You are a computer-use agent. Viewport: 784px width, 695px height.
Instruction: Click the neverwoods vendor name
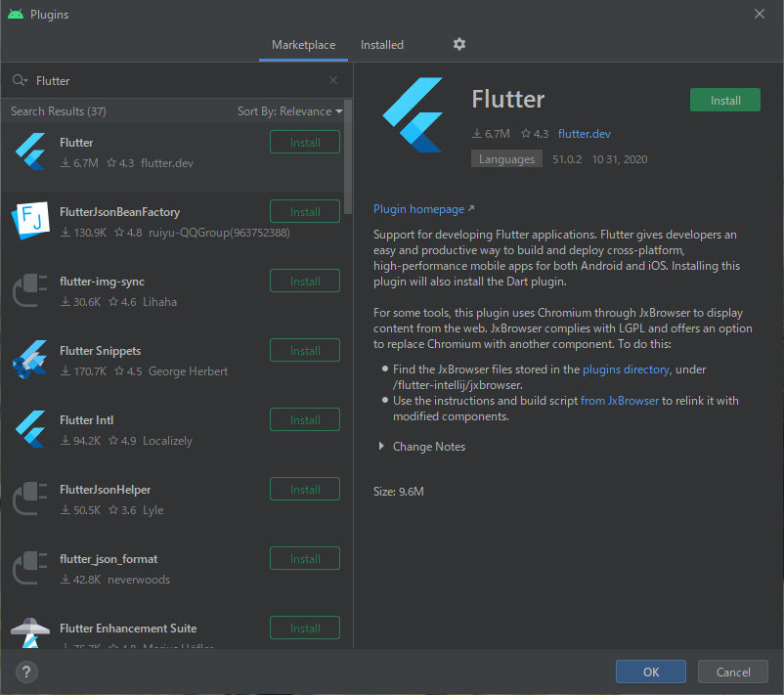point(139,580)
